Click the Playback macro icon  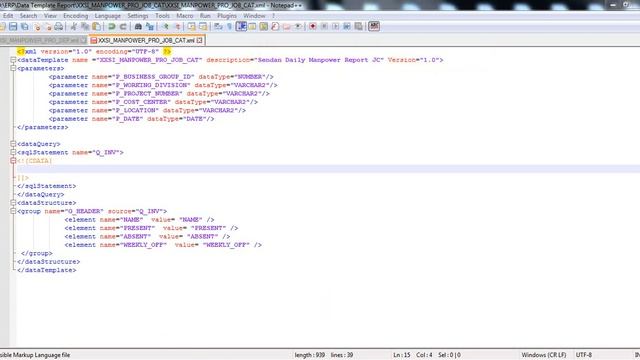[336, 27]
